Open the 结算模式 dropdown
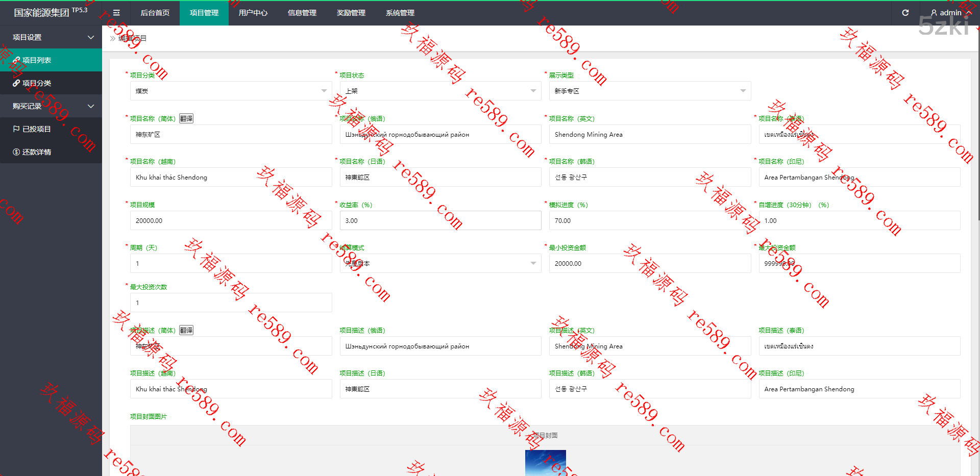 point(440,263)
